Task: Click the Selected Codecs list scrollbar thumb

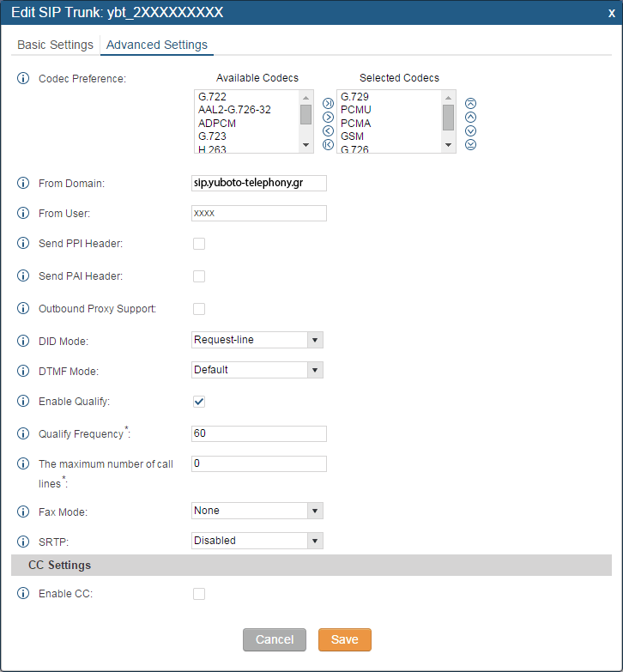Action: (449, 118)
